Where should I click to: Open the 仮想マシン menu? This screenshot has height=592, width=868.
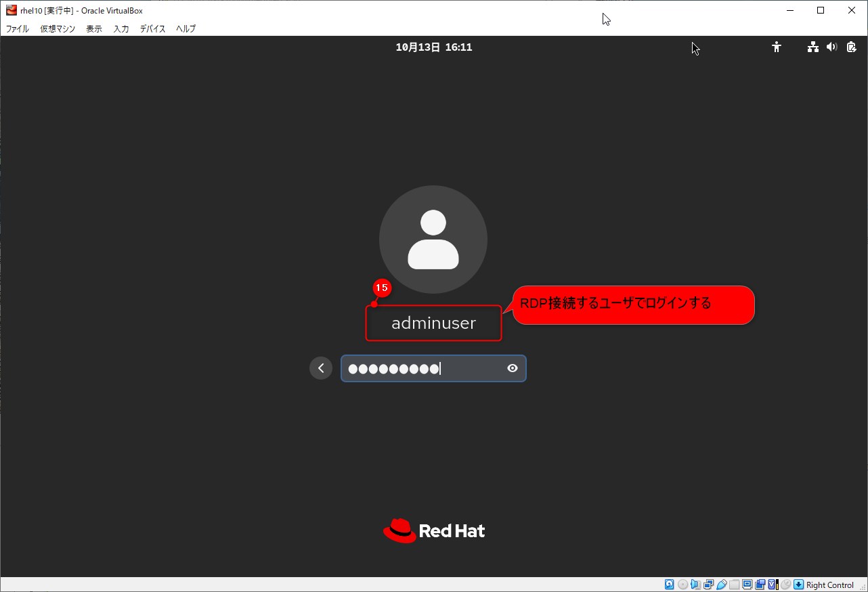(x=58, y=28)
